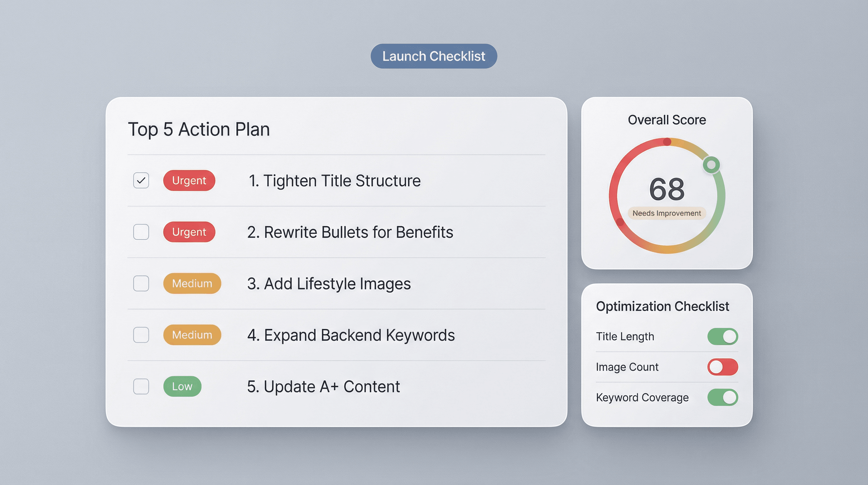Disable the Title Length toggle
Viewport: 868px width, 485px height.
tap(722, 337)
